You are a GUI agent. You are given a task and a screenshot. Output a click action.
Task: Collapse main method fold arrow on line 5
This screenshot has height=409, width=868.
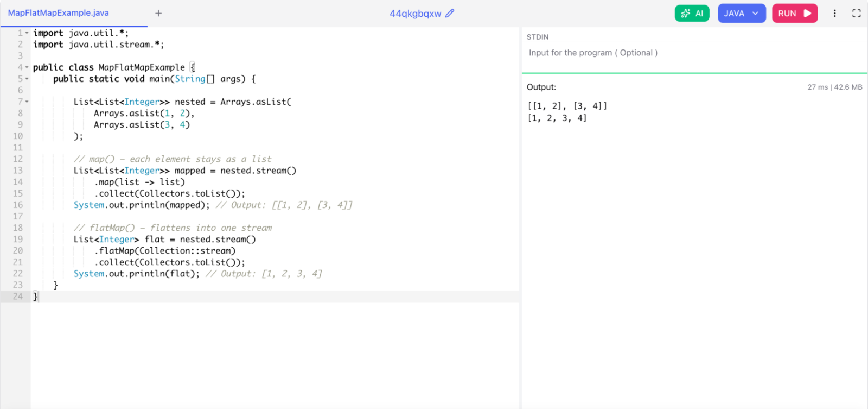point(27,79)
